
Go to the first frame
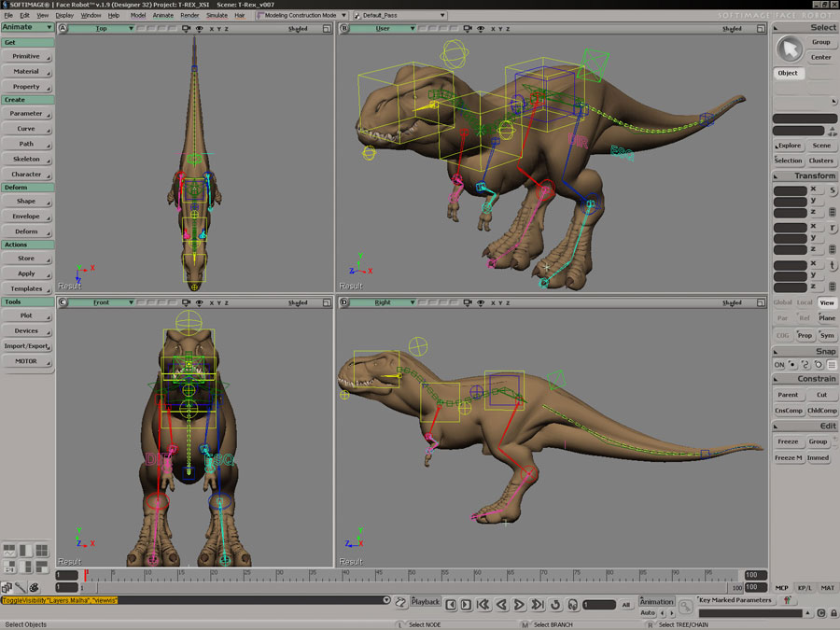tap(483, 605)
